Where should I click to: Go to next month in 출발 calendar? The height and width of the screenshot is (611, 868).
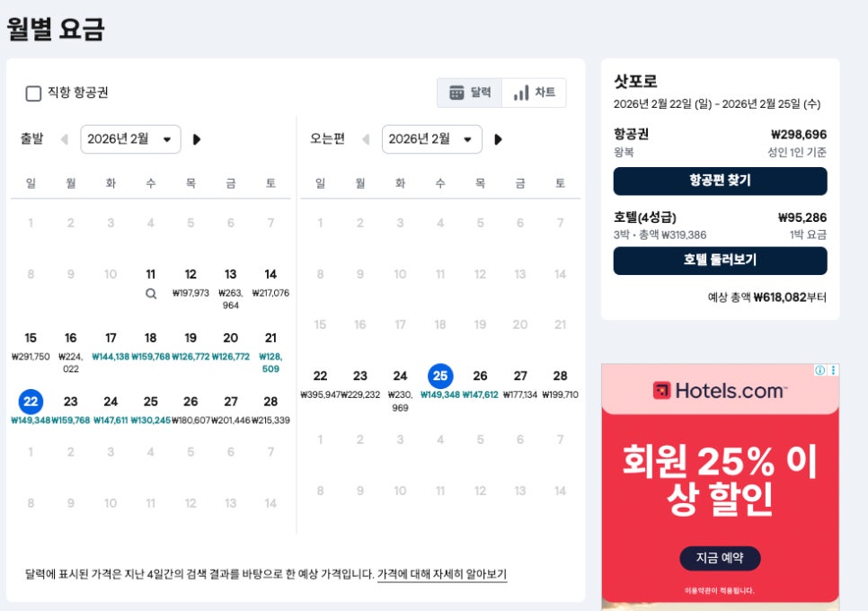point(197,139)
